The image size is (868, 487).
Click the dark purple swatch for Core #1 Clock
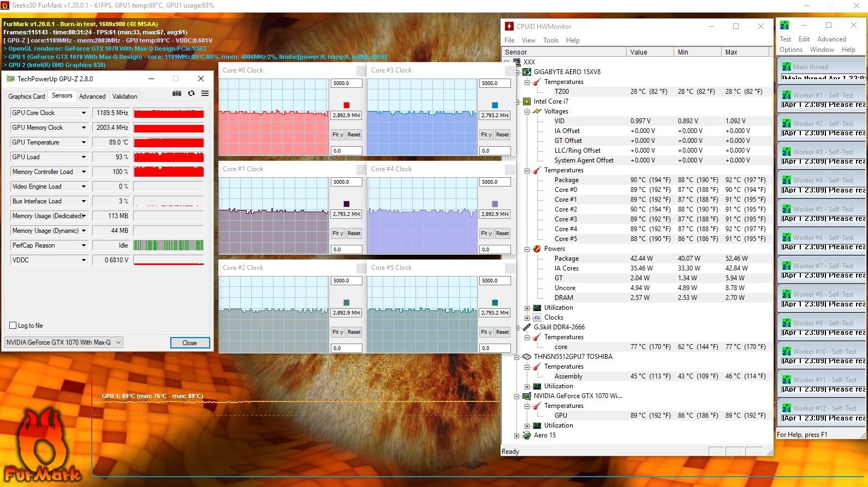tap(346, 204)
